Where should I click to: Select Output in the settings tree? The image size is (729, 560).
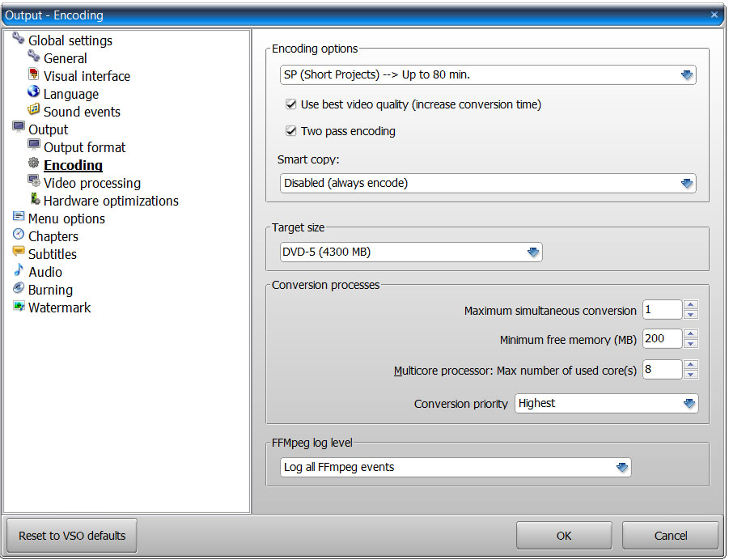[x=49, y=129]
